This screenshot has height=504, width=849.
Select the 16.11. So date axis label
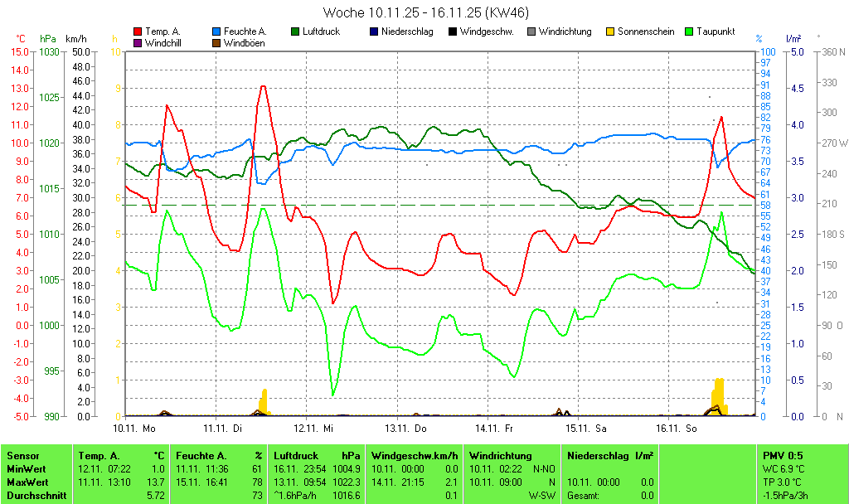[673, 429]
